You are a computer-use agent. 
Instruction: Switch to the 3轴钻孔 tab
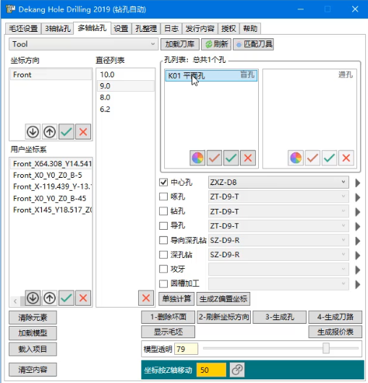58,29
